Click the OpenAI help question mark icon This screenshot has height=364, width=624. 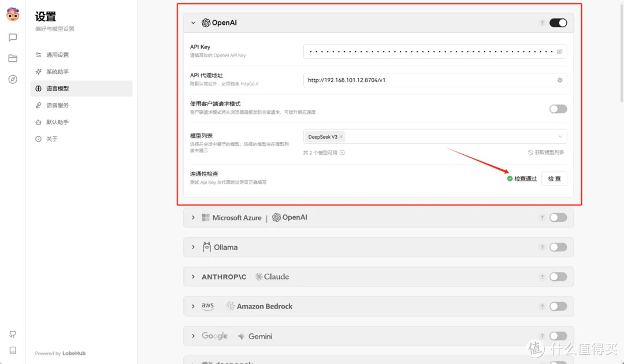tap(541, 23)
